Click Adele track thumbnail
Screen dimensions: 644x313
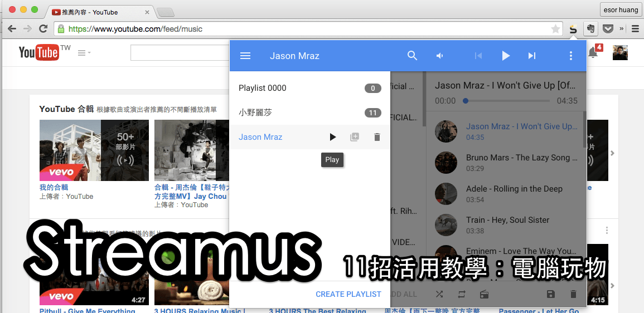click(446, 194)
